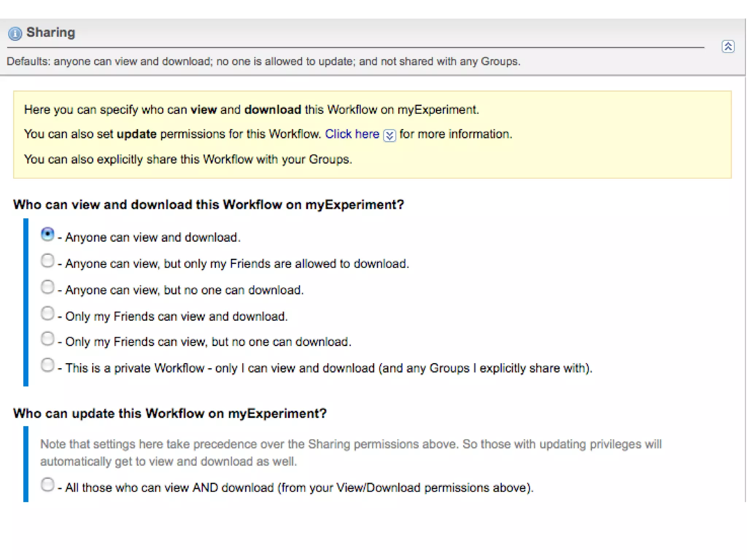Choose the private Workflow radio option
This screenshot has height=560, width=747.
(x=47, y=365)
